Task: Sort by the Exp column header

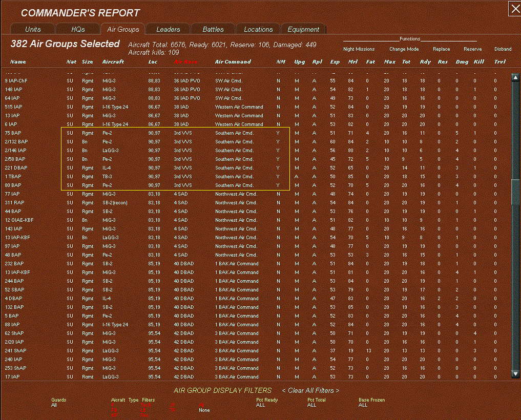Action: tap(335, 62)
